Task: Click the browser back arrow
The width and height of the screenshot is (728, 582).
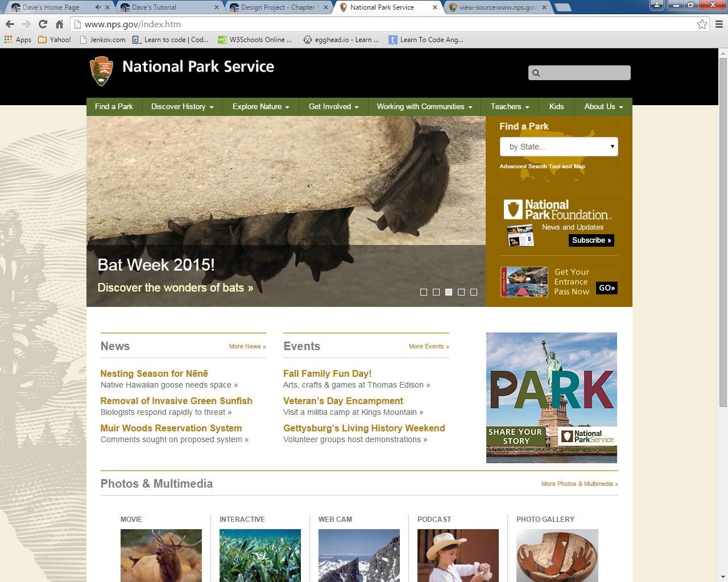Action: click(x=10, y=24)
